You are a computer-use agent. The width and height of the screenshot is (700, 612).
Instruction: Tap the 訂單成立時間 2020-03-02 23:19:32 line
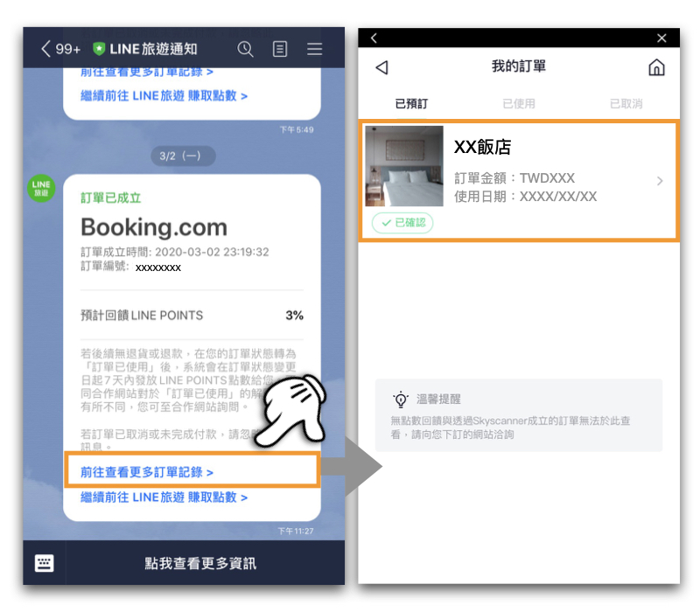click(174, 252)
